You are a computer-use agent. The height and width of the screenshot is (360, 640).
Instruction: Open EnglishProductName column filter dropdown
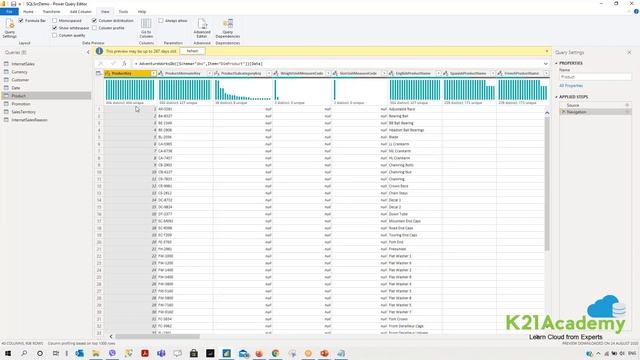(x=438, y=73)
